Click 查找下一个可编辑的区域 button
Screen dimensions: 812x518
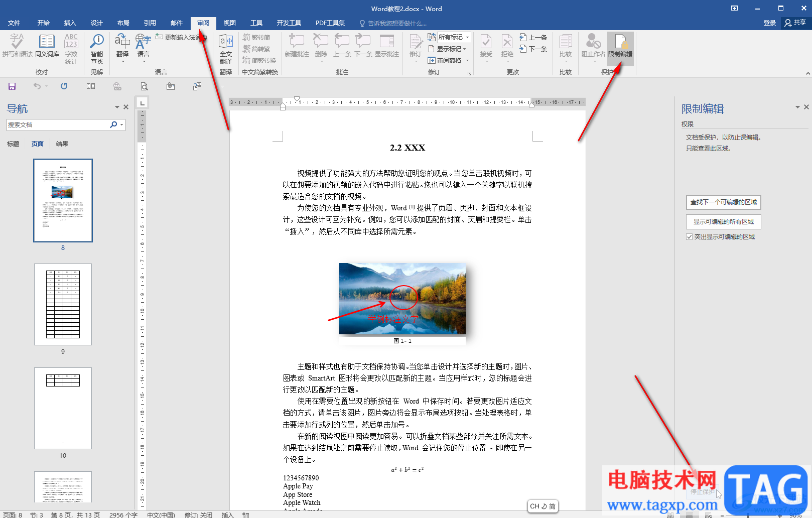[724, 202]
